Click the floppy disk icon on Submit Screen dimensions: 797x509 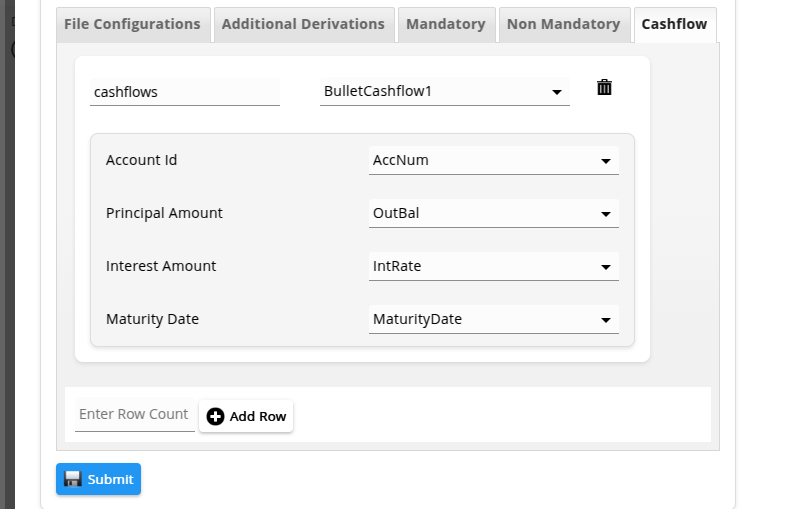click(73, 479)
